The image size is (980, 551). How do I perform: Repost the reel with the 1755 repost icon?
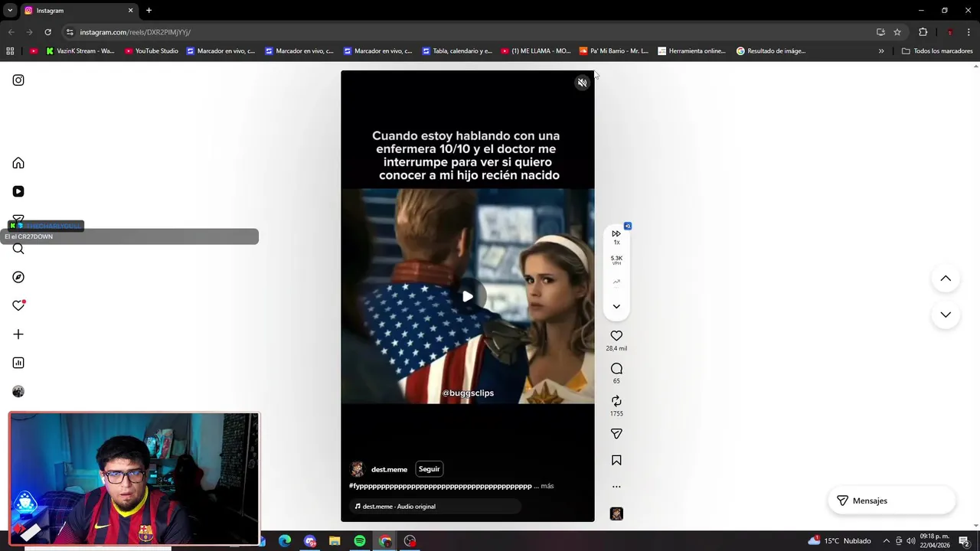[x=616, y=401]
